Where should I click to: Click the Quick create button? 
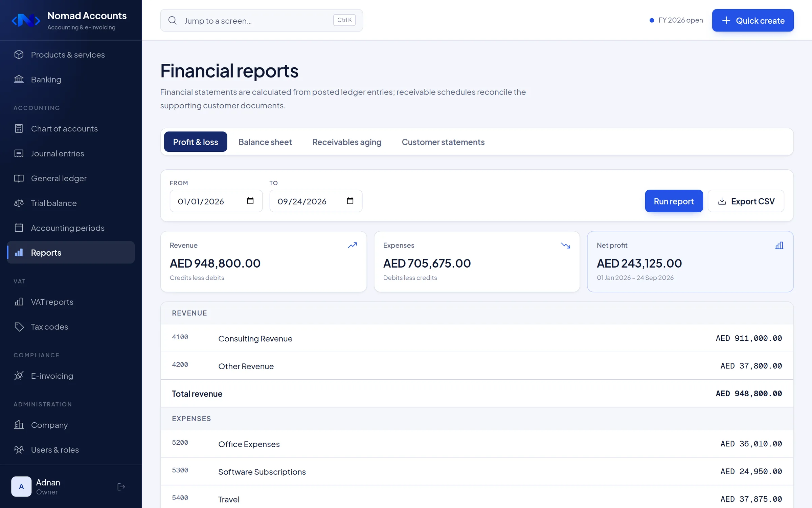[x=753, y=20]
